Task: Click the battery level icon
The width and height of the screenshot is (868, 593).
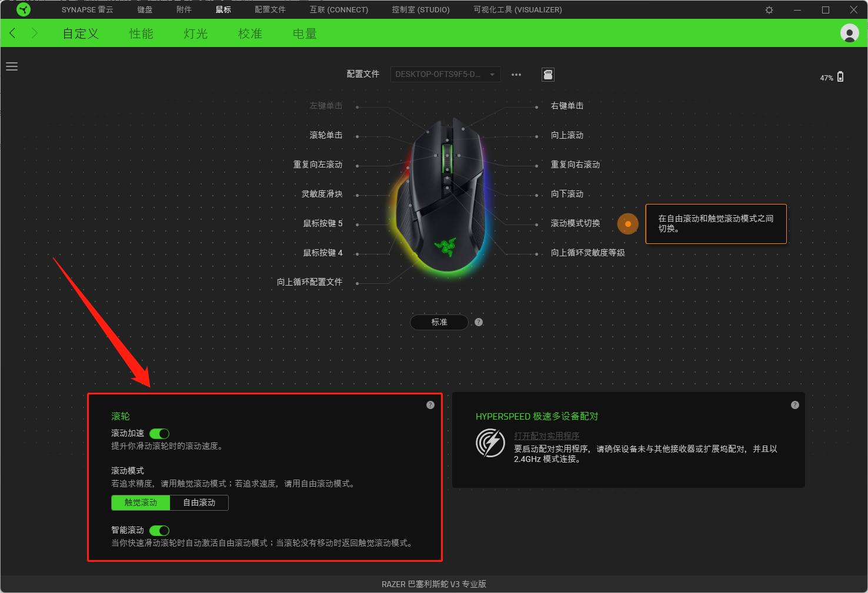Action: [x=840, y=77]
